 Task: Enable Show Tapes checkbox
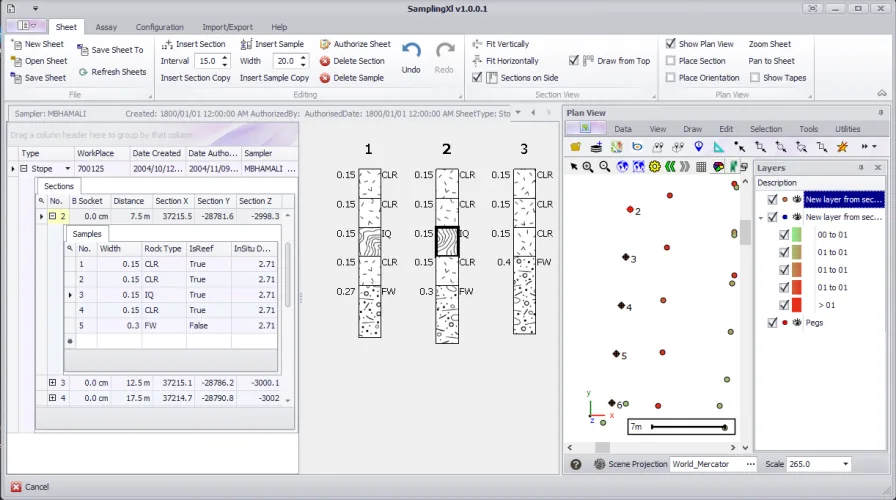coord(755,78)
